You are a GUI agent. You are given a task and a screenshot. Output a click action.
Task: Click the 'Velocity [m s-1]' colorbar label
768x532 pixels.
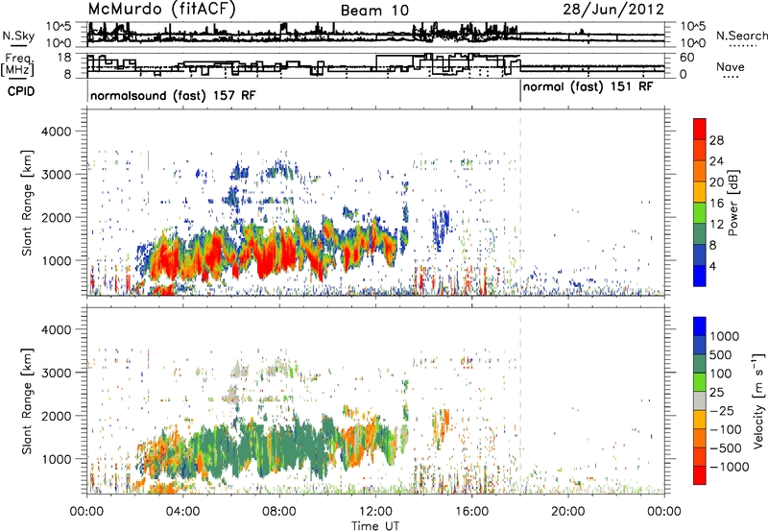(x=758, y=400)
